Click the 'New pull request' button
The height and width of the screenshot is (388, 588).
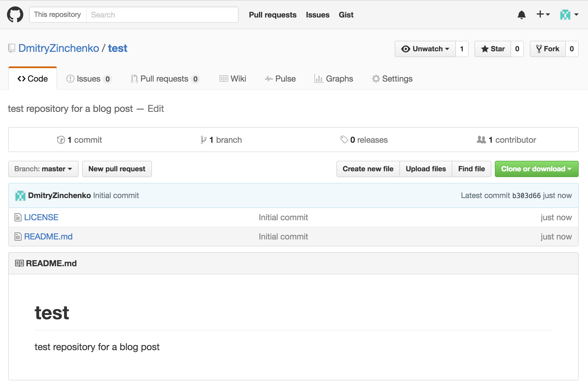(117, 169)
